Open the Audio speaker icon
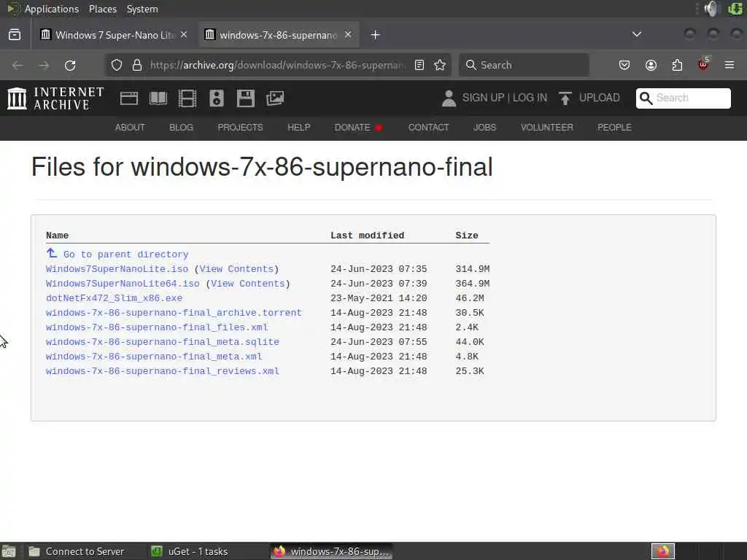Screen dimensions: 747x560 (x=217, y=98)
